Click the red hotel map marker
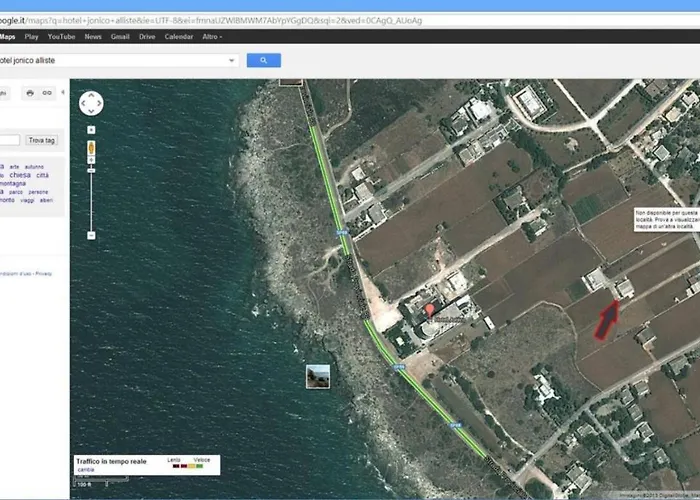The width and height of the screenshot is (700, 500). [429, 313]
